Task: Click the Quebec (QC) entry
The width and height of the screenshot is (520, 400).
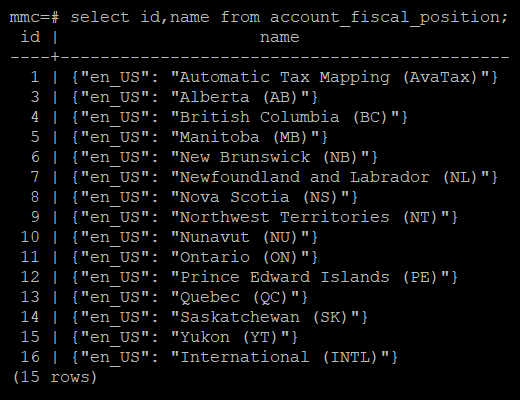Action: (x=239, y=297)
